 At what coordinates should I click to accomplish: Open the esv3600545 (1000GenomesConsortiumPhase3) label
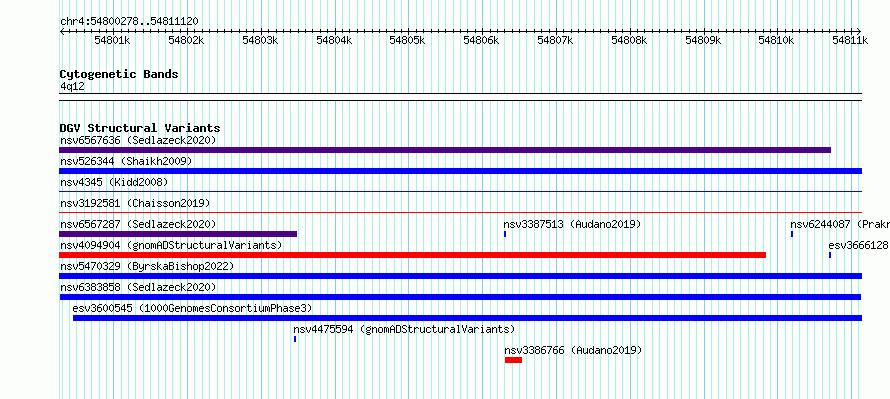click(x=192, y=308)
